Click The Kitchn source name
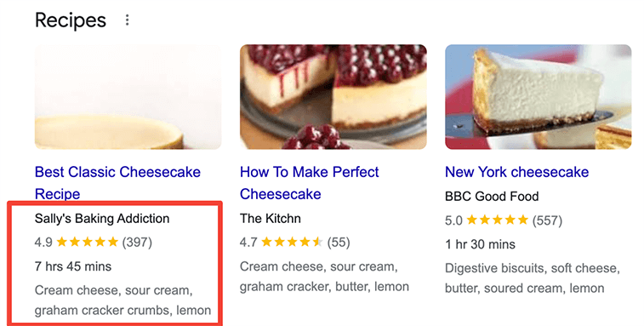Screen dimensions: 644x326 click(271, 218)
